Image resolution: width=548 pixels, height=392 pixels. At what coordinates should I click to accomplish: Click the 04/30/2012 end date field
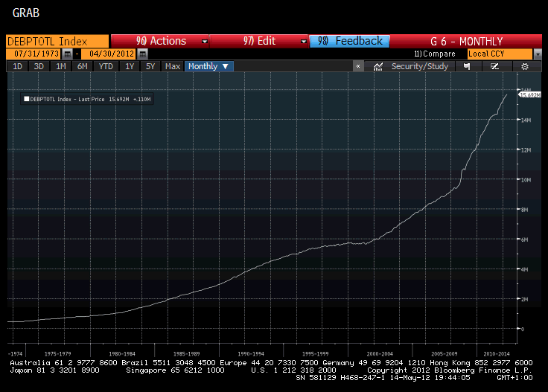click(x=109, y=54)
